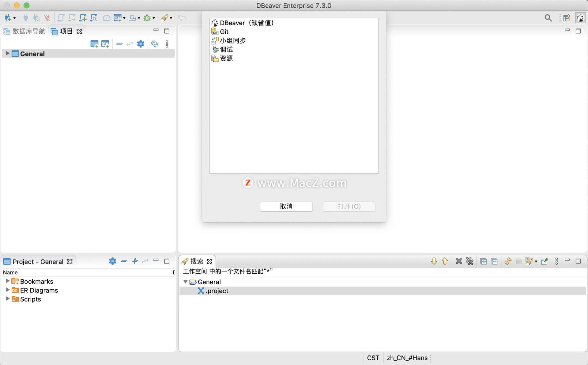Click the debug bug icon in toolbar

147,18
